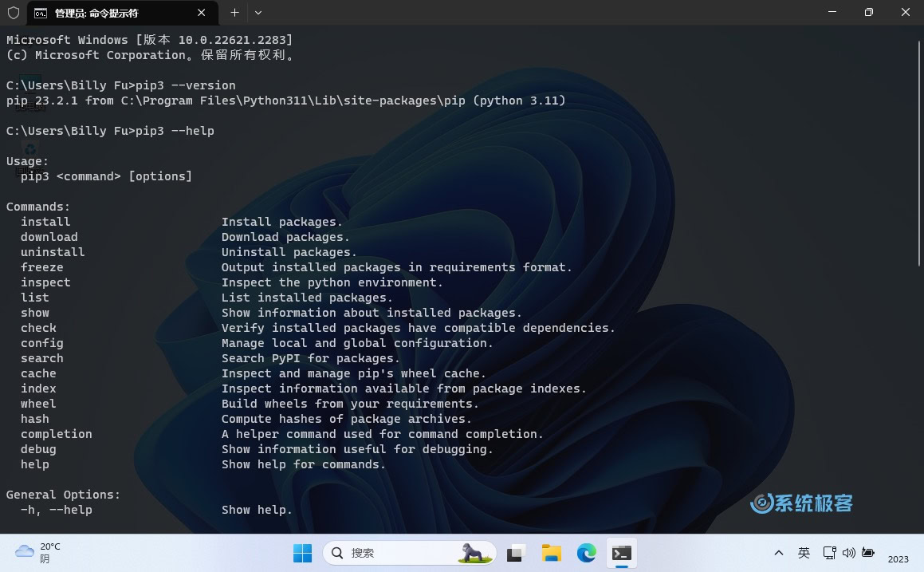Screen dimensions: 924x572
Task: Click the magnifier icon in the search bar
Action: click(337, 553)
